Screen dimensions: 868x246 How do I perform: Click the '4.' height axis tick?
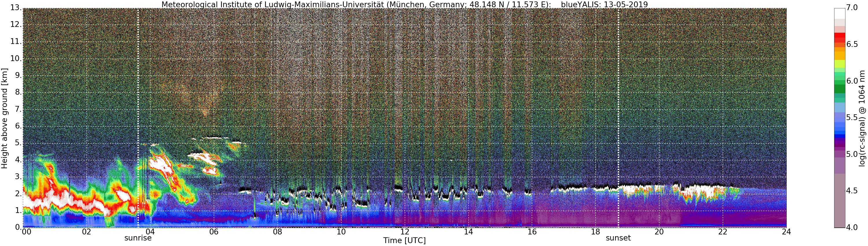[18, 160]
